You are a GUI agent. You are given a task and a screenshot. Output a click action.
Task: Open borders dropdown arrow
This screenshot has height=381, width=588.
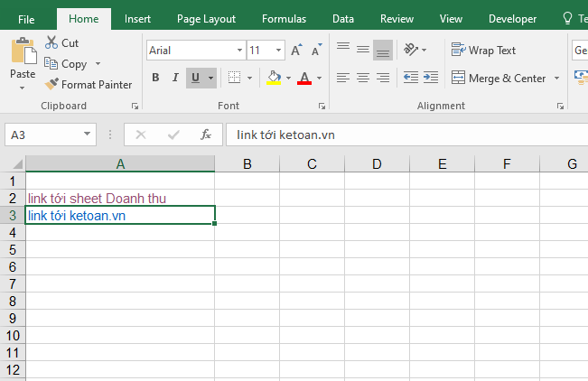point(250,78)
